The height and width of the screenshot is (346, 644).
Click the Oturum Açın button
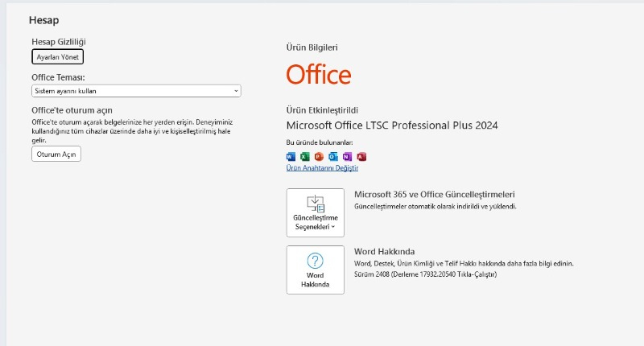point(56,154)
